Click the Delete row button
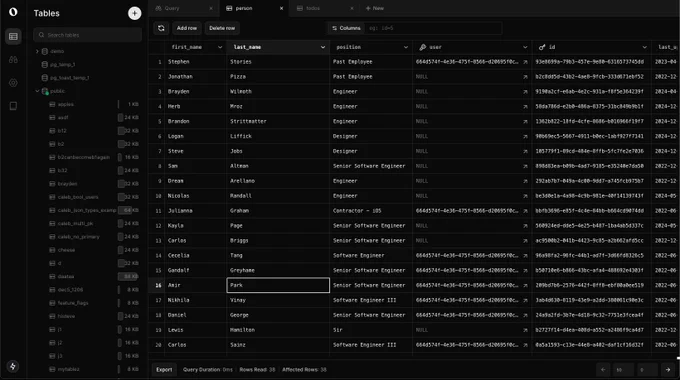 click(222, 28)
